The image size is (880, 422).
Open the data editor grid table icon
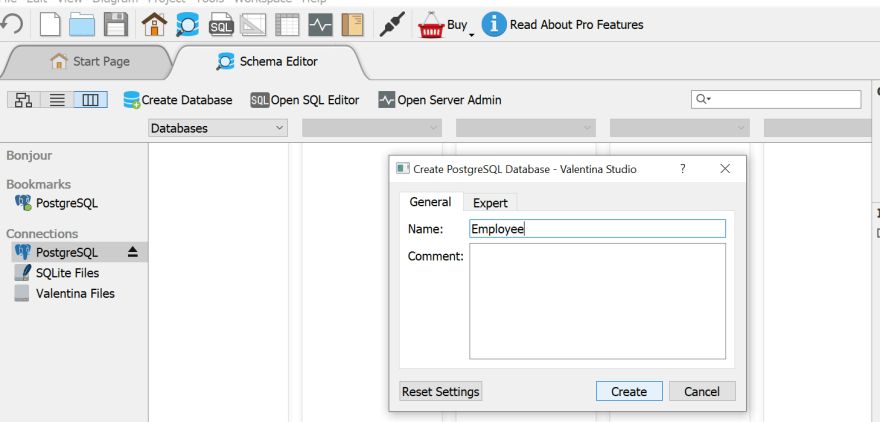286,25
